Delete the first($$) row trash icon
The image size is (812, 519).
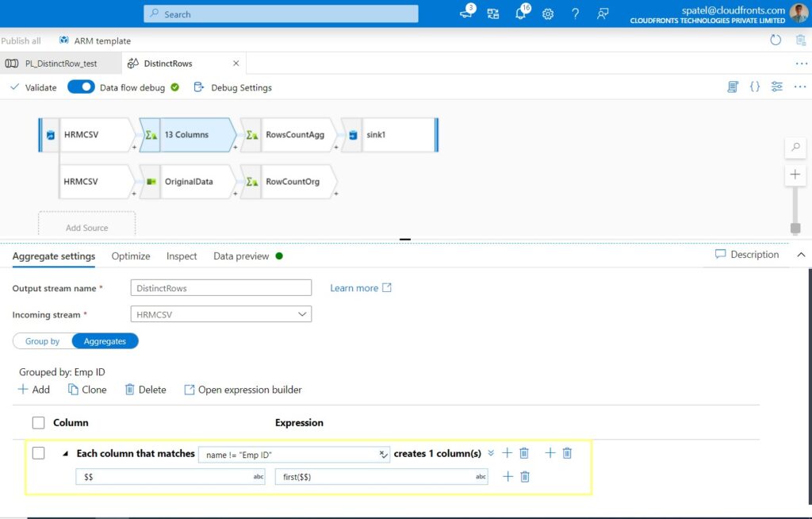click(x=525, y=476)
